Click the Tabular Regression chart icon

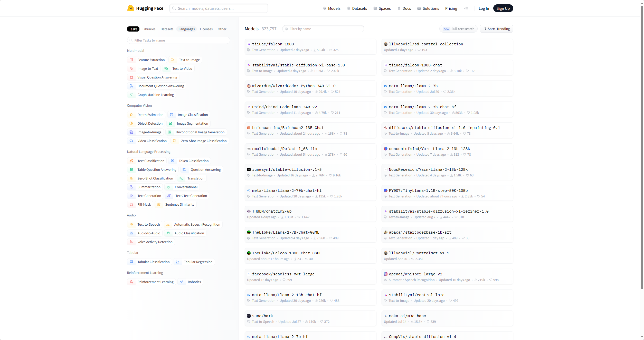(178, 262)
